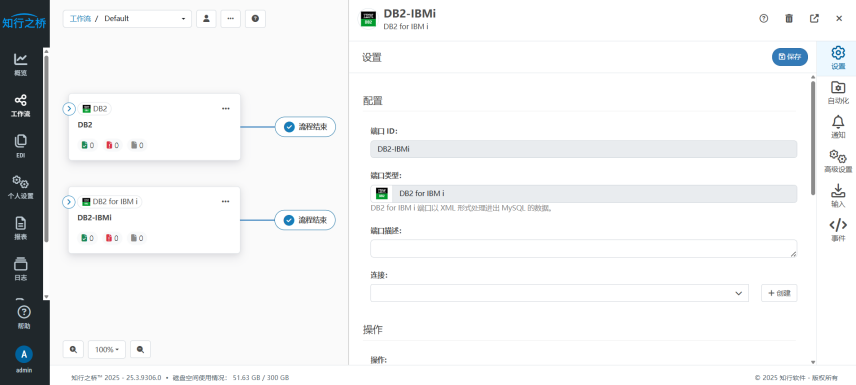Click the DB2-IBMi pending files counter
Viewport: 856px width, 385px height.
pos(137,238)
